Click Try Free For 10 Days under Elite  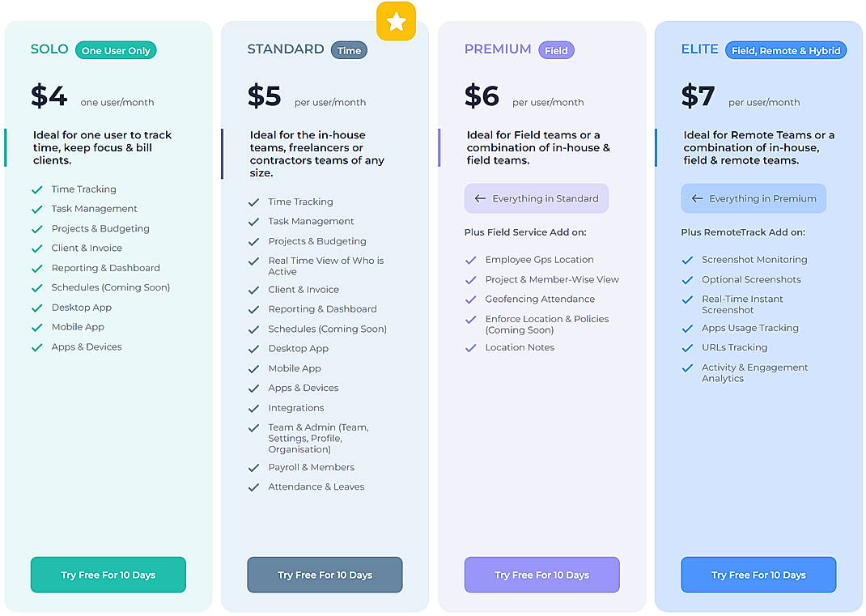point(758,574)
